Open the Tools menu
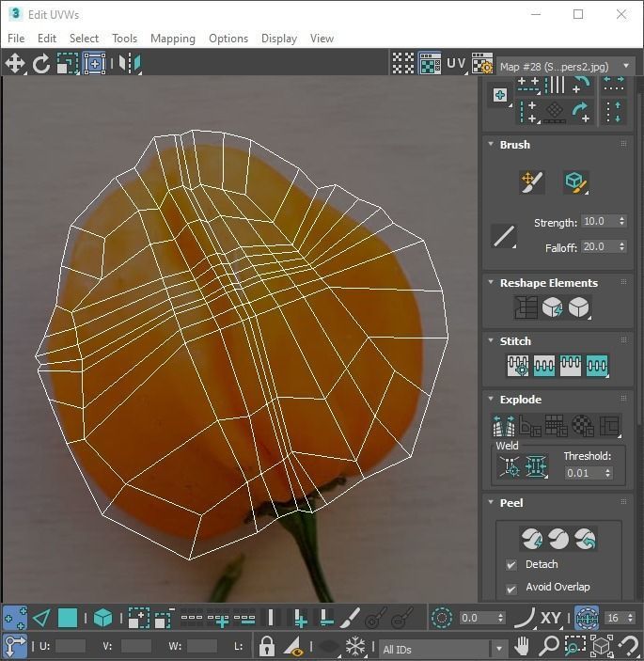This screenshot has width=644, height=661. pyautogui.click(x=124, y=39)
